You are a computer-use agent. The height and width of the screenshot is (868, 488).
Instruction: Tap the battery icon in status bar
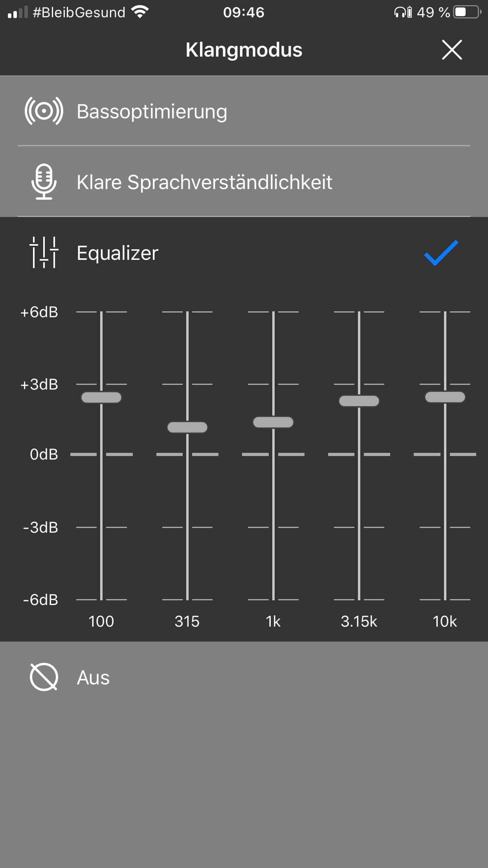pos(467,12)
